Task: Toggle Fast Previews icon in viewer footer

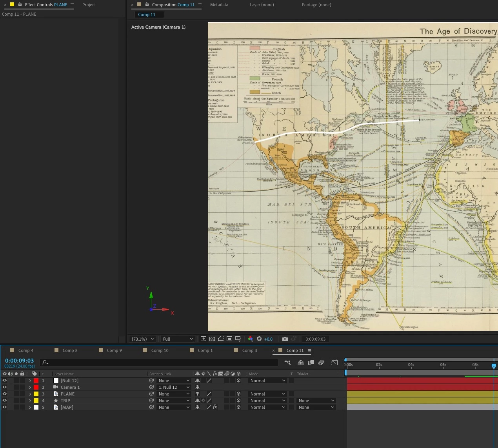Action: (x=204, y=339)
